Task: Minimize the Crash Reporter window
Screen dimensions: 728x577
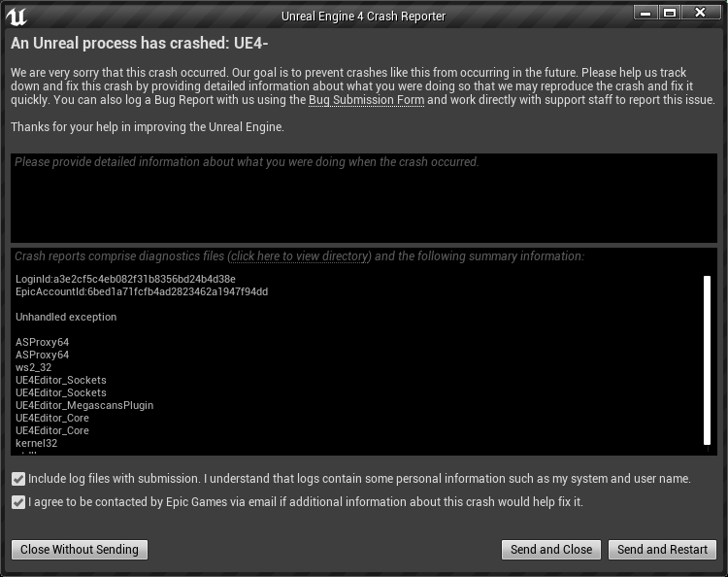Action: tap(645, 13)
